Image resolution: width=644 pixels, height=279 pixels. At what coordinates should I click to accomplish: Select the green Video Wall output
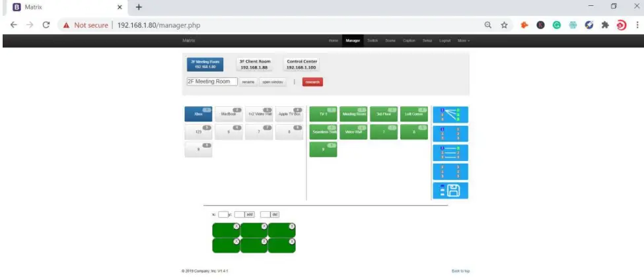[353, 132]
